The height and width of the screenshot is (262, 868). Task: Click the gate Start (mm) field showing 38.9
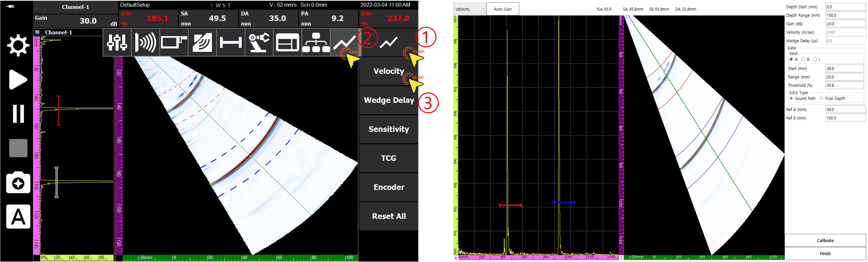844,68
